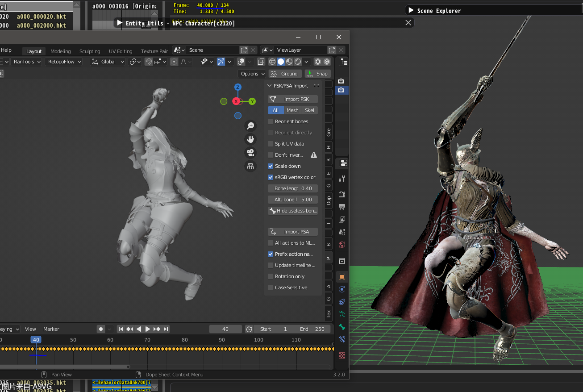
Task: Switch perspective/orthographic with the grid icon
Action: (x=250, y=166)
